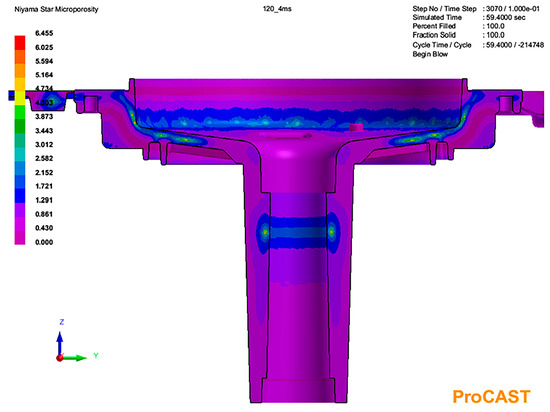
Task: Click the left porosity hotspot on the stem
Action: click(x=265, y=232)
